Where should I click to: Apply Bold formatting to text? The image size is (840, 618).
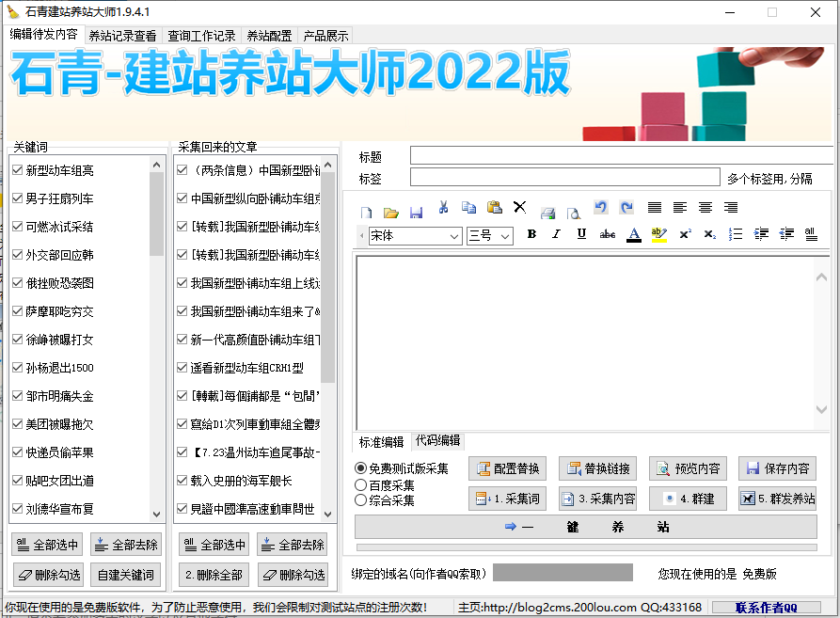pyautogui.click(x=531, y=235)
